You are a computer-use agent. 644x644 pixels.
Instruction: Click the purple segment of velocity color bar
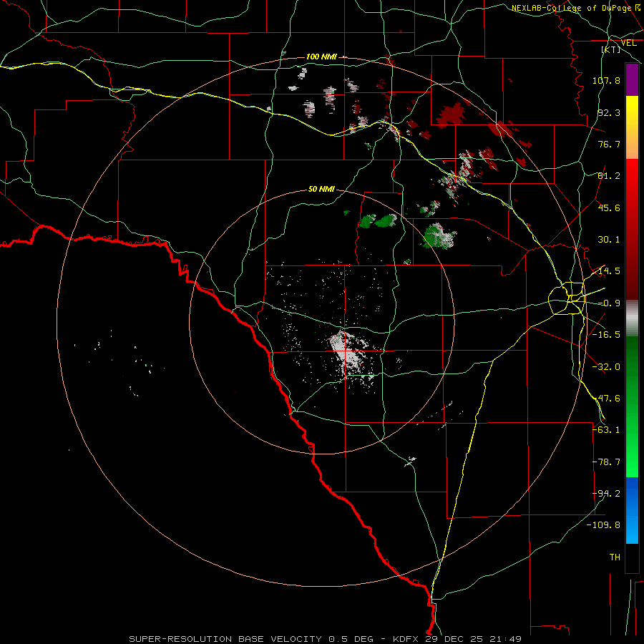632,79
